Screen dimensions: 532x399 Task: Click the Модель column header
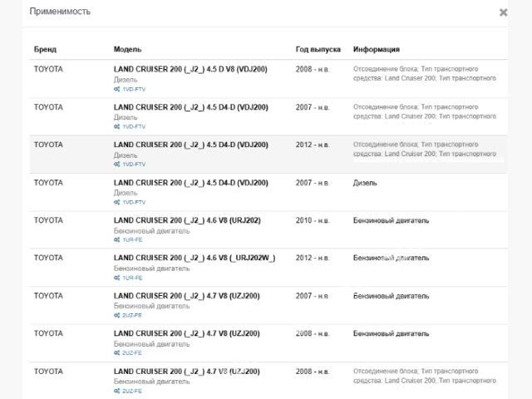[127, 49]
